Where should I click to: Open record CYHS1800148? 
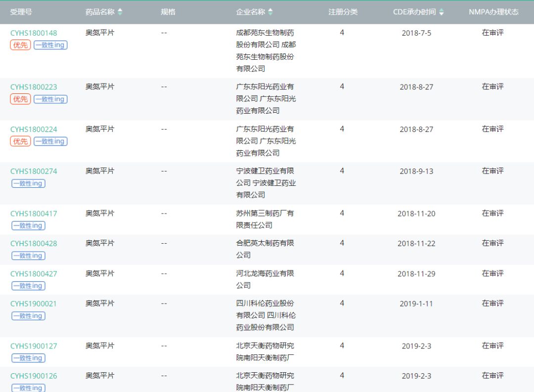[x=34, y=33]
